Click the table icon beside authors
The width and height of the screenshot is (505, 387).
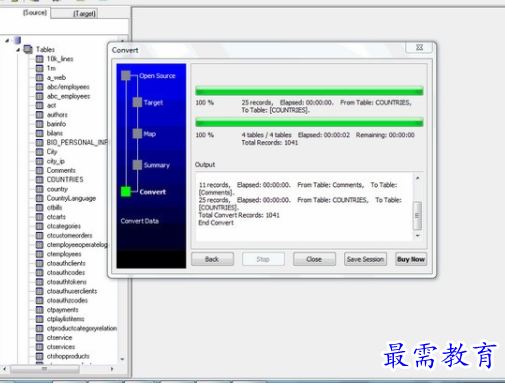coord(40,115)
